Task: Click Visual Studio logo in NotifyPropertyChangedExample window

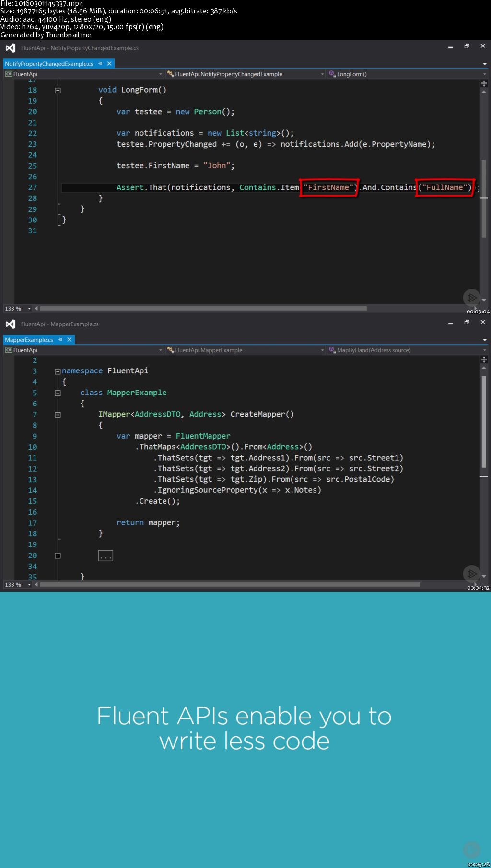Action: [x=10, y=48]
